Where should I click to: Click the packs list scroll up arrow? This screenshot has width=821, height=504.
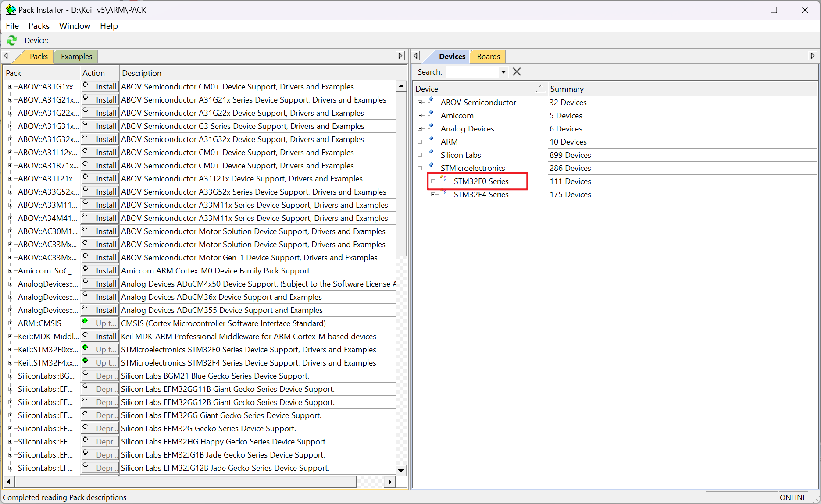click(x=401, y=86)
